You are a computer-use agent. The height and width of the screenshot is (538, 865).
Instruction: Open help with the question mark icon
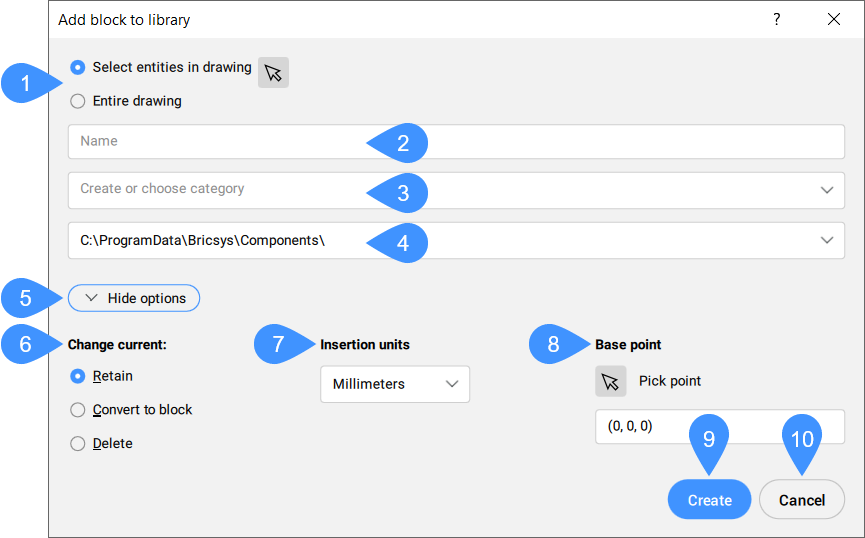pos(777,19)
